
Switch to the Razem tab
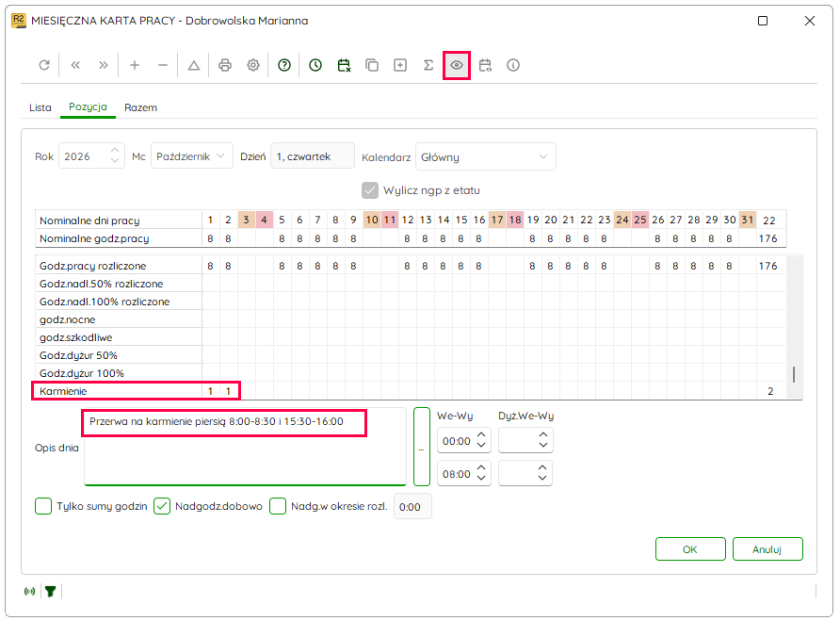click(x=141, y=107)
